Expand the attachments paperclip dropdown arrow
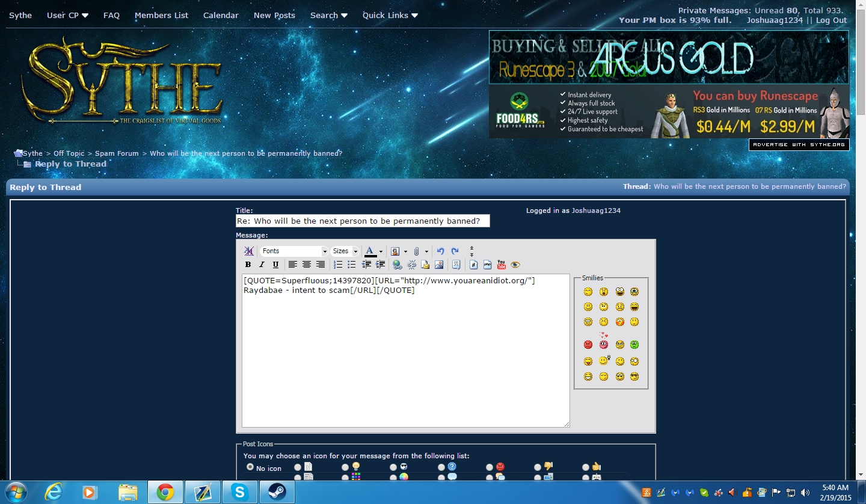This screenshot has height=504, width=866. click(426, 251)
